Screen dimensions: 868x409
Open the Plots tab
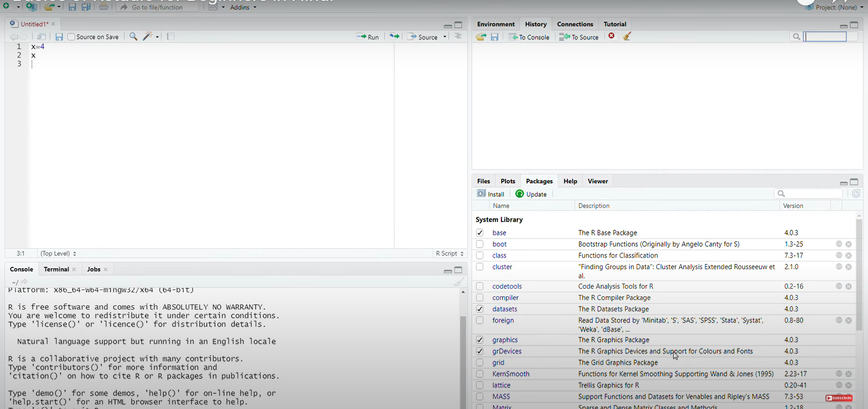click(x=508, y=181)
